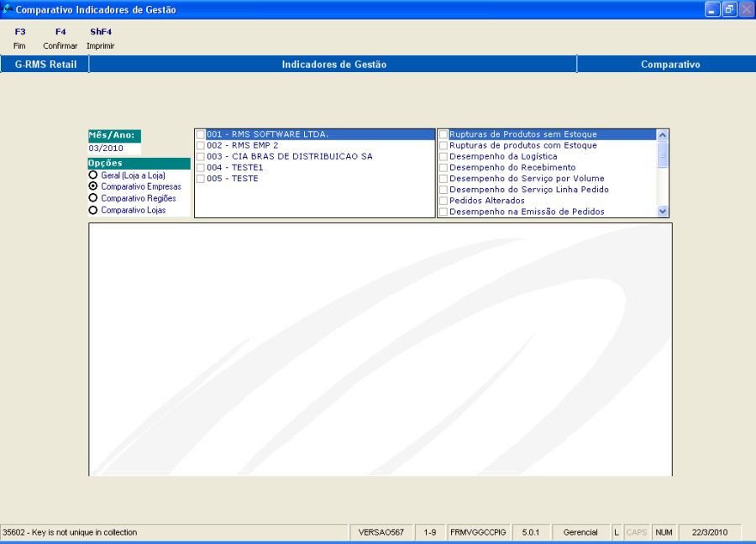Click VERSAO567 in the status bar
756x544 pixels.
pyautogui.click(x=381, y=532)
